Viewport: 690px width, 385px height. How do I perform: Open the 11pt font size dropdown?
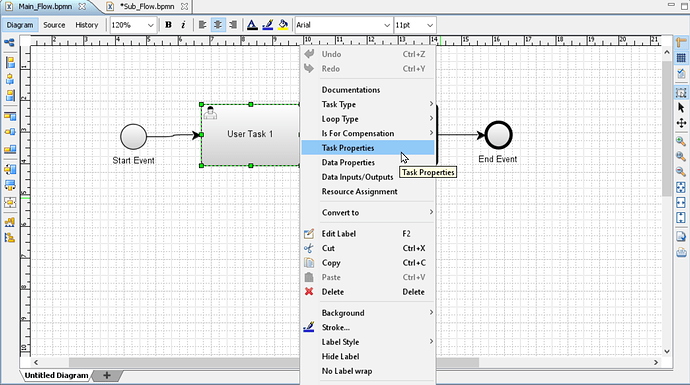(415, 25)
